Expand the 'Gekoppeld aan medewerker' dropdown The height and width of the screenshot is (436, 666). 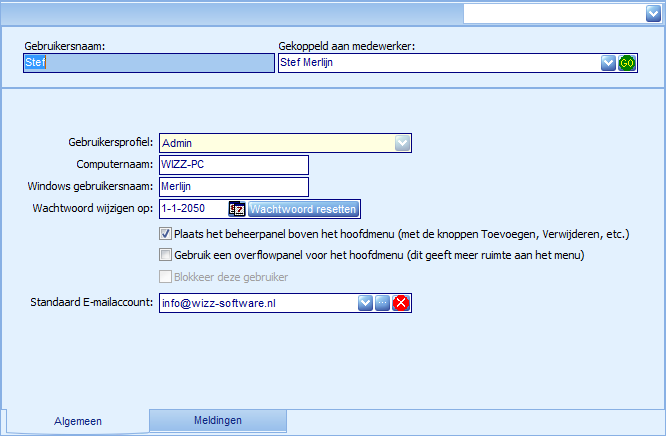607,63
